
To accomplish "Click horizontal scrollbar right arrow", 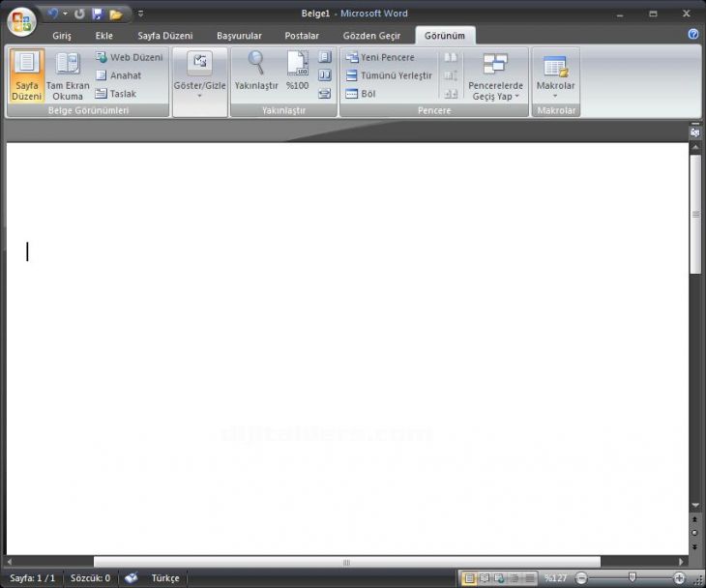I will [x=681, y=562].
